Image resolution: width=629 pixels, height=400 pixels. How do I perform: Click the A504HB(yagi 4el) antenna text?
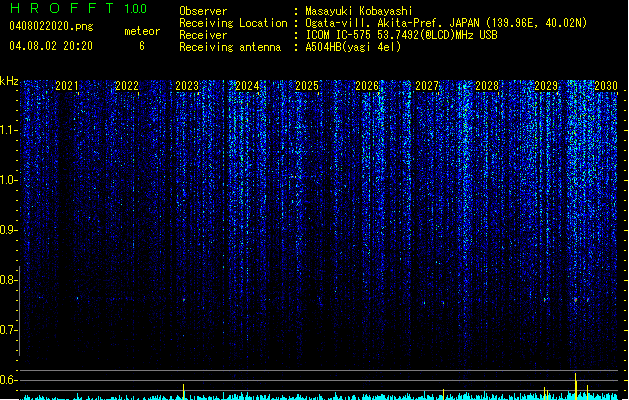(x=353, y=47)
